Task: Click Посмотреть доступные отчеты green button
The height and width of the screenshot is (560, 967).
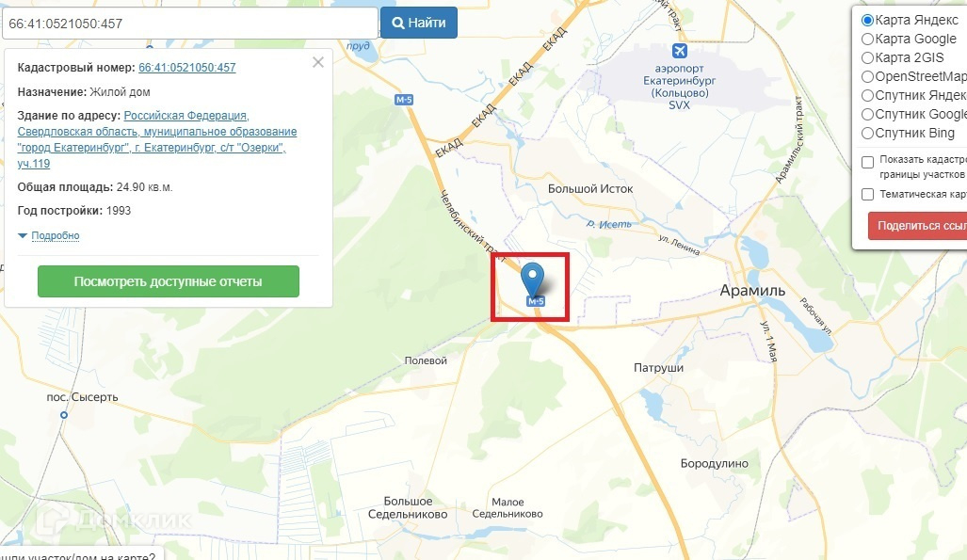Action: [x=169, y=281]
